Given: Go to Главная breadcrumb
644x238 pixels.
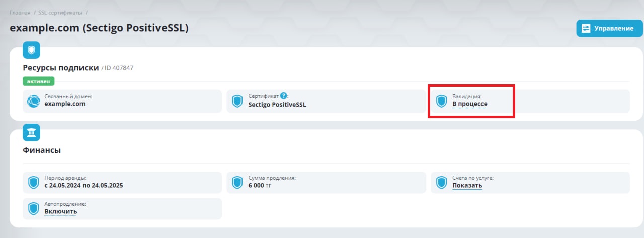Looking at the screenshot, I should coord(20,12).
